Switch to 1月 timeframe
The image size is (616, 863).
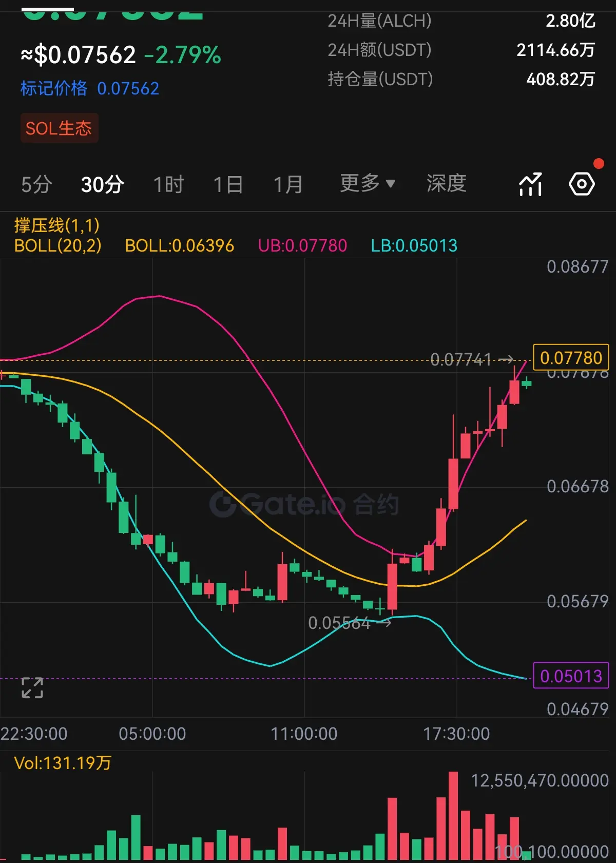[288, 184]
